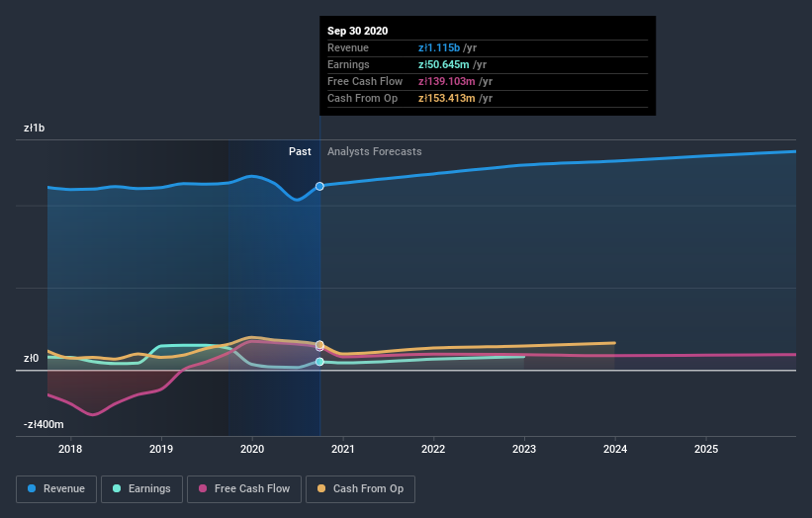
Task: Select the teal Earnings data point marker
Action: 320,362
